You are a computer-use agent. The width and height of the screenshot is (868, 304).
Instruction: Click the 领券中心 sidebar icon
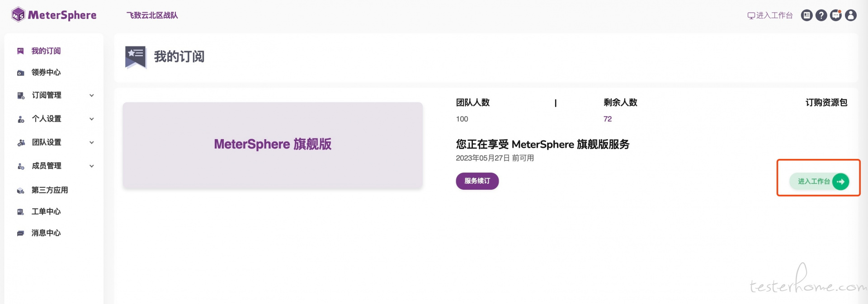[x=20, y=73]
